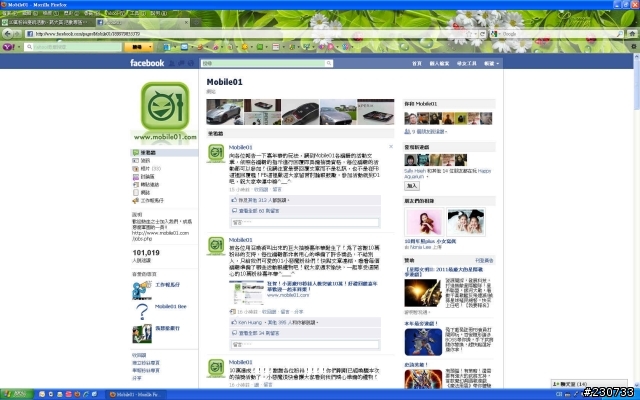This screenshot has width=640, height=400.
Task: Click the www.mobile01.com link under shared article
Action: tap(288, 295)
